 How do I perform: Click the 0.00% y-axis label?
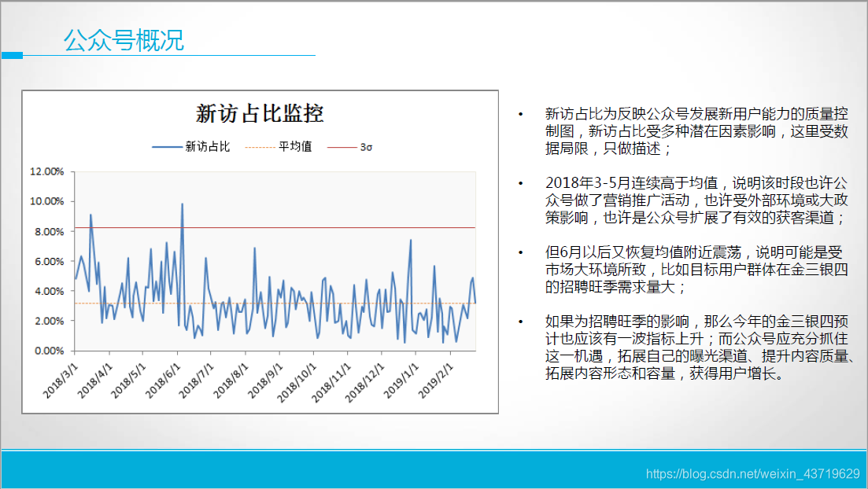(50, 351)
